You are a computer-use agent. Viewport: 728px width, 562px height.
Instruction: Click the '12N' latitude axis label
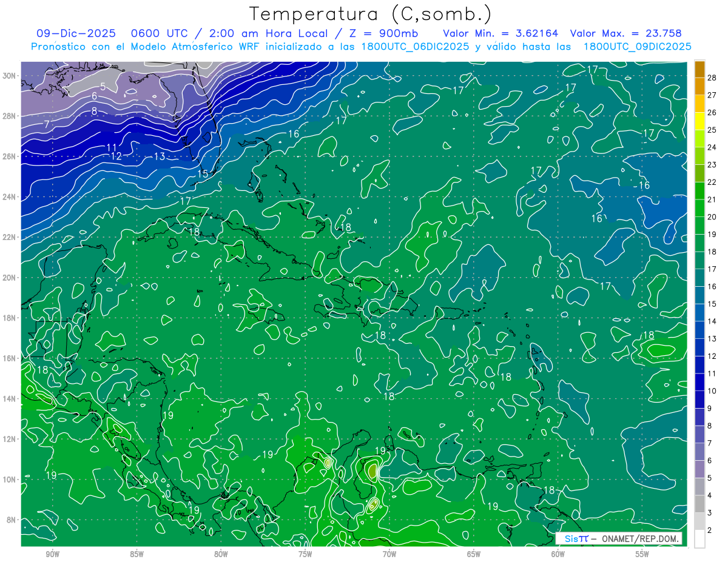point(10,439)
